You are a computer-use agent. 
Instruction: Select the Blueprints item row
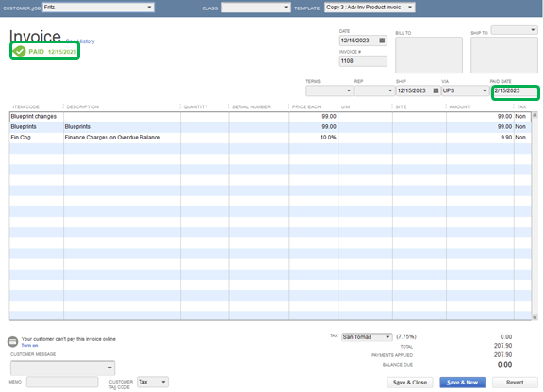(x=270, y=127)
